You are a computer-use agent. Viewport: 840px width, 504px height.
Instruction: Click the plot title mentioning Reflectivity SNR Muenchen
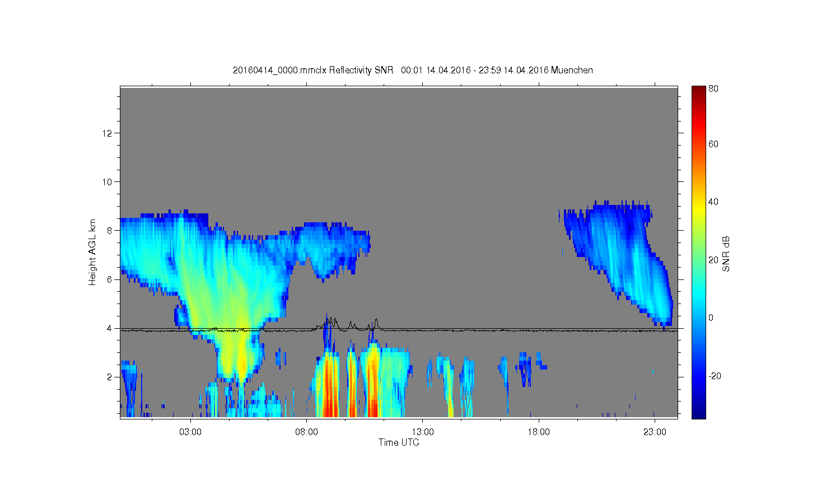(413, 70)
